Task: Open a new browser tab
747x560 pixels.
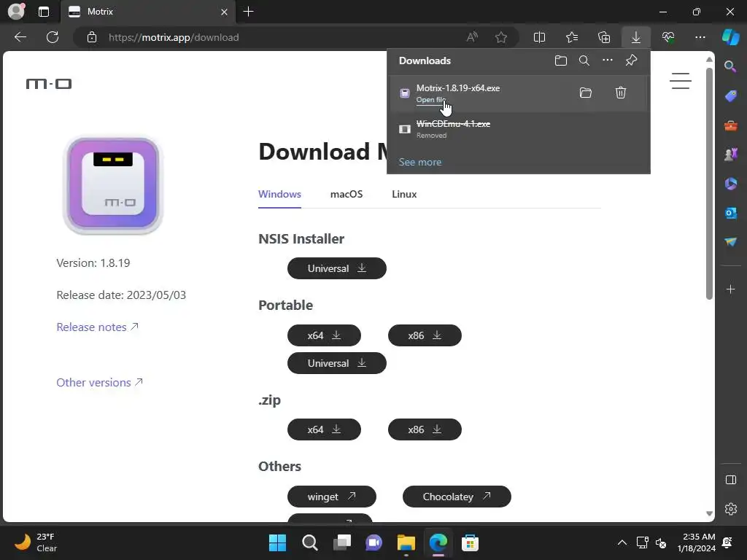Action: 248,12
